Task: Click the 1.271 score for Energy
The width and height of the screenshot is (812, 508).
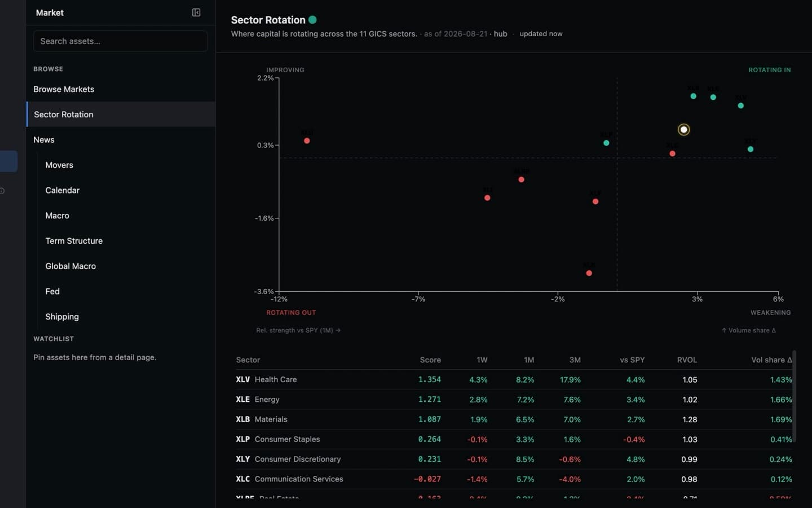Action: click(430, 399)
